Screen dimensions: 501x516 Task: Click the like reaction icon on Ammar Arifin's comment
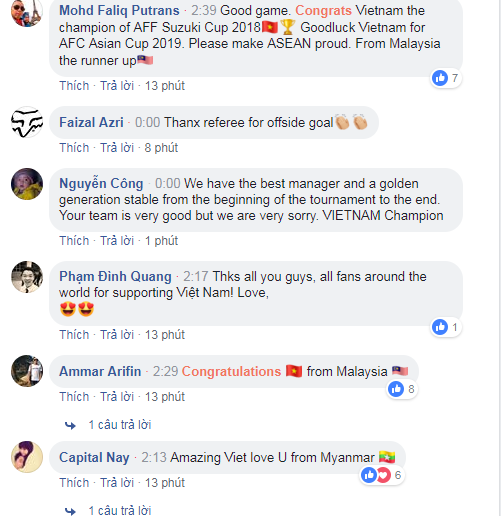396,389
